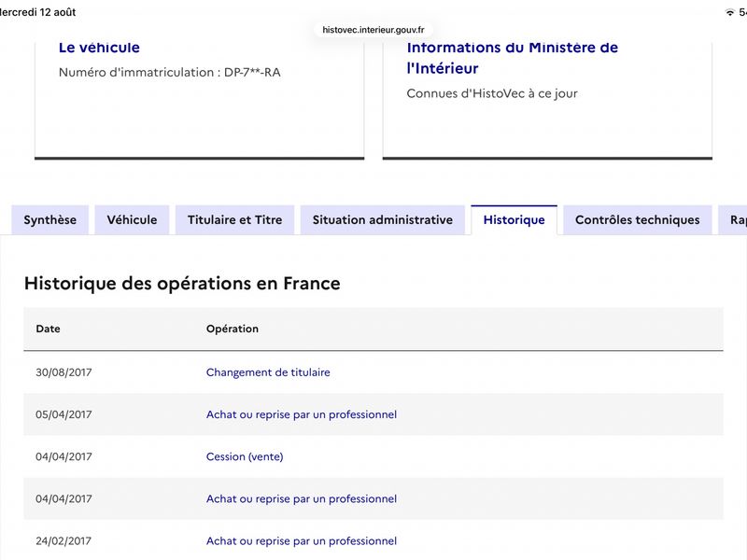Click the Historique des opérations en France heading
This screenshot has height=560, width=747.
182,284
